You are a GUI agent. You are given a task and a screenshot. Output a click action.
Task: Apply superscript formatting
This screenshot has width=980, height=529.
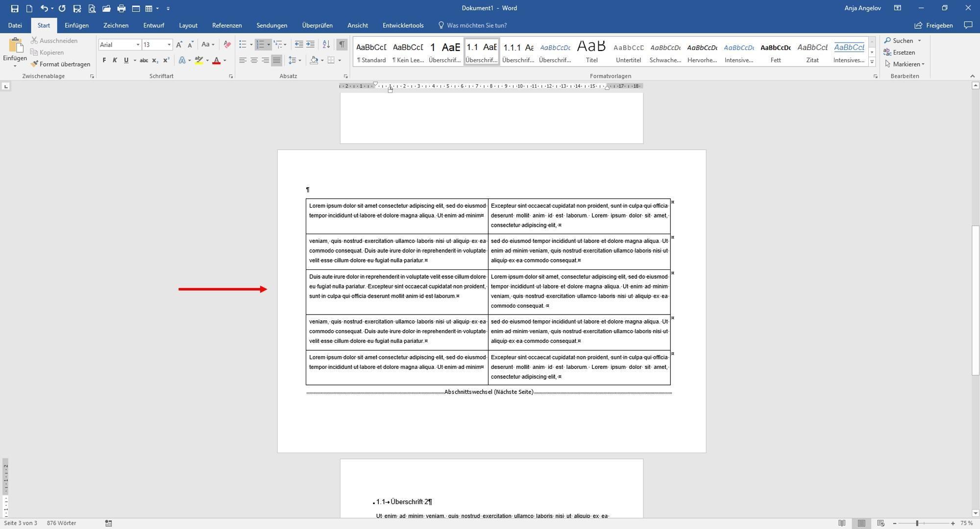[x=166, y=60]
